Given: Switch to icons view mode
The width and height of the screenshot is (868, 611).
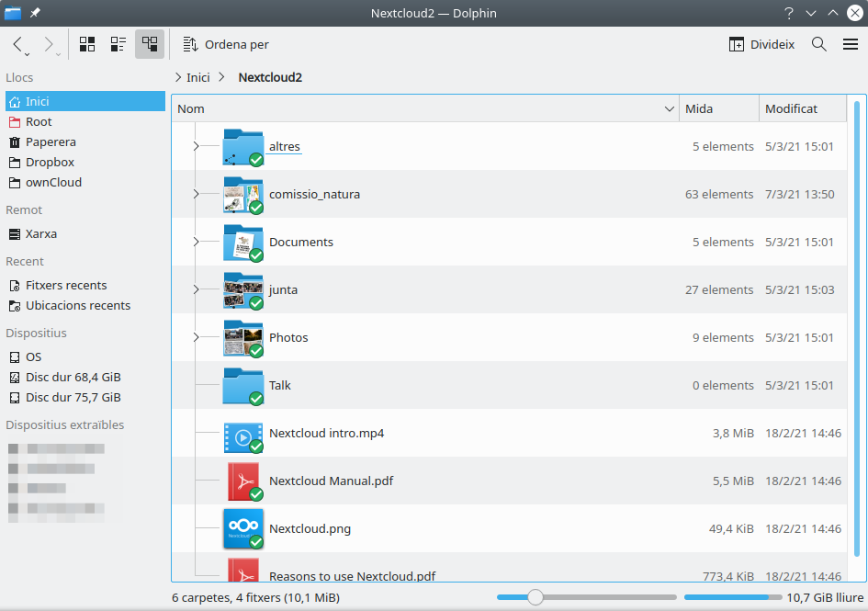Looking at the screenshot, I should (x=87, y=44).
